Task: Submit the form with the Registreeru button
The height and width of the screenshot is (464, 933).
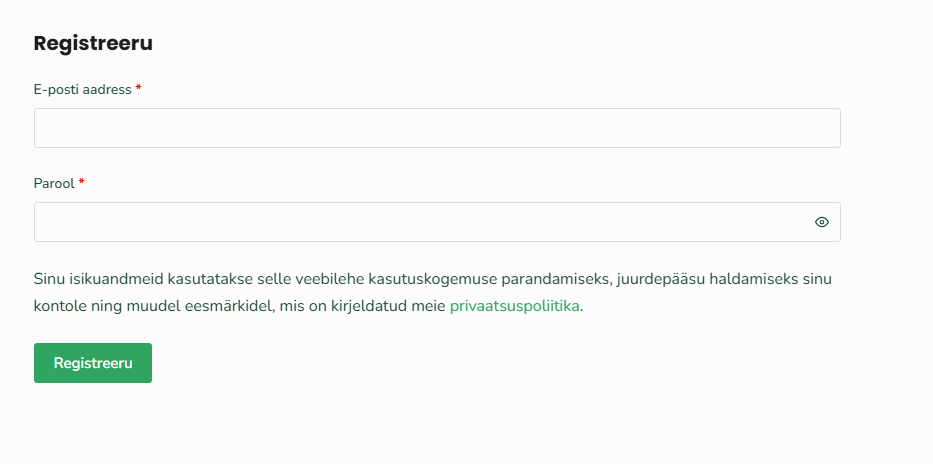Action: [x=93, y=363]
